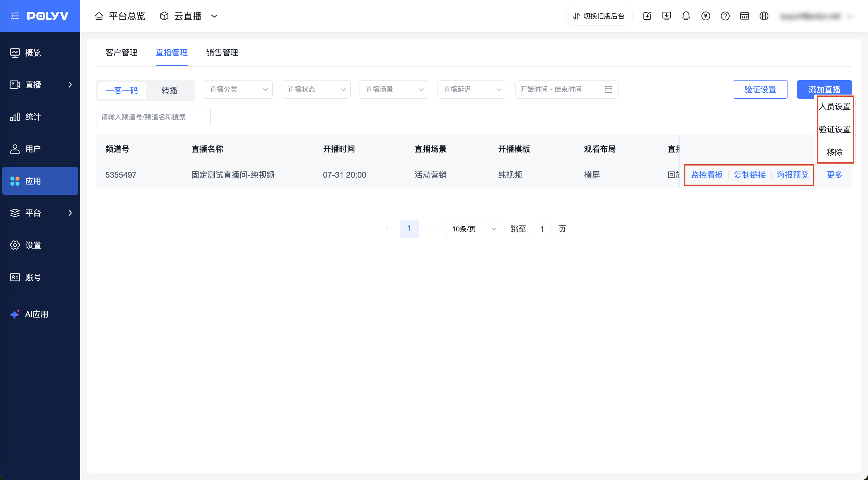The height and width of the screenshot is (480, 868).
Task: Click the 纯视频 template cell
Action: pyautogui.click(x=510, y=175)
